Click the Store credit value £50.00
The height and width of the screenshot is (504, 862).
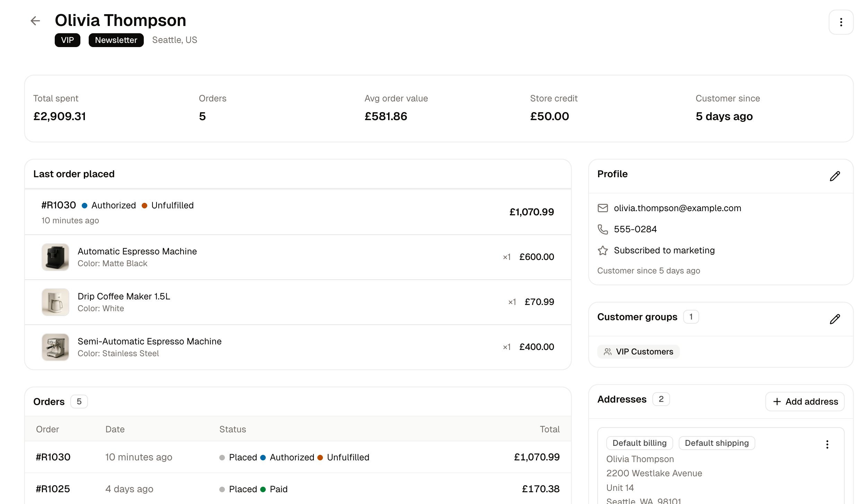[549, 116]
